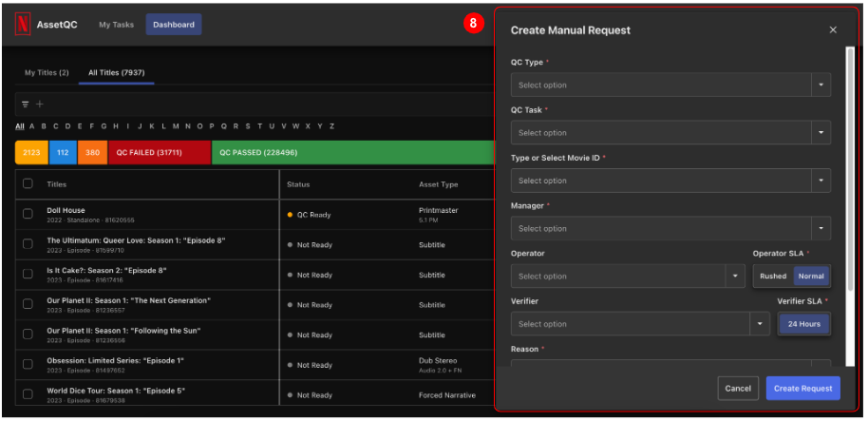Viewport: 868px width, 421px height.
Task: Open the filter list icon
Action: coord(26,105)
